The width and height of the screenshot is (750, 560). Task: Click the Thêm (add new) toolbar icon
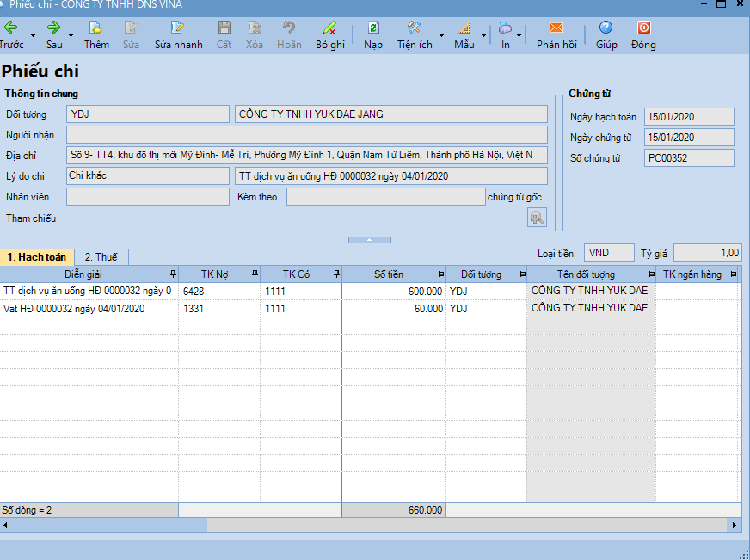(x=96, y=34)
